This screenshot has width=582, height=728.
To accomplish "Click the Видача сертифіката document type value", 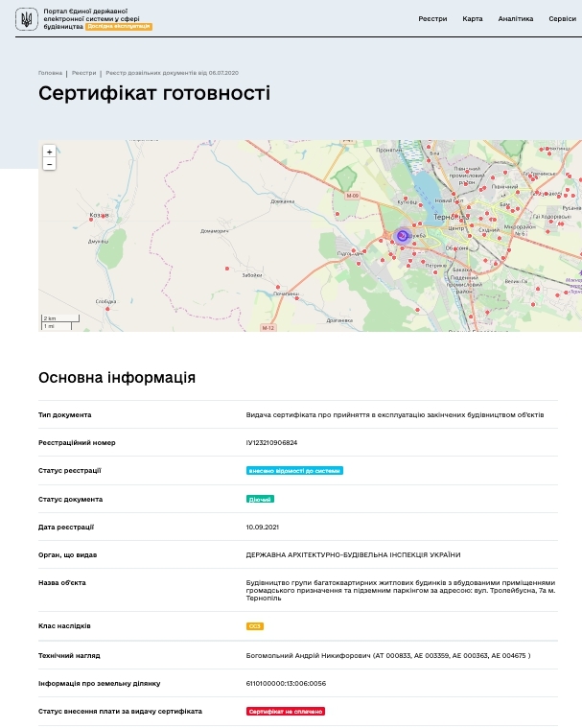I will 395,414.
